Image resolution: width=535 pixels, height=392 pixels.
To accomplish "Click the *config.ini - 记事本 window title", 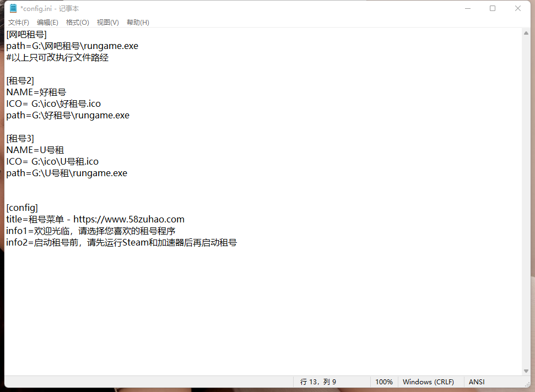I will [50, 8].
